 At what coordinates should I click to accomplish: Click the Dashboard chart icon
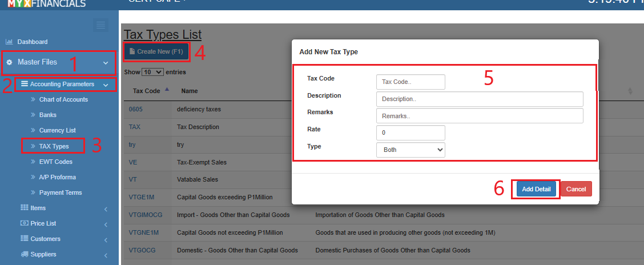[9, 42]
